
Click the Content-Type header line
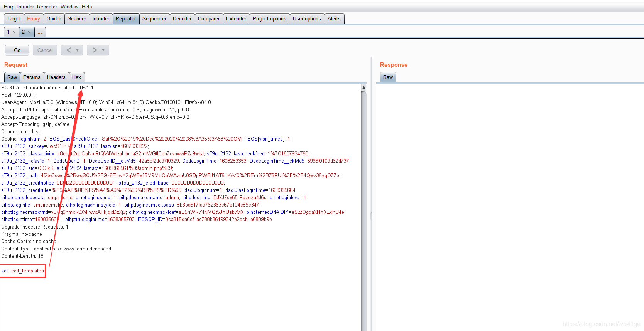56,249
